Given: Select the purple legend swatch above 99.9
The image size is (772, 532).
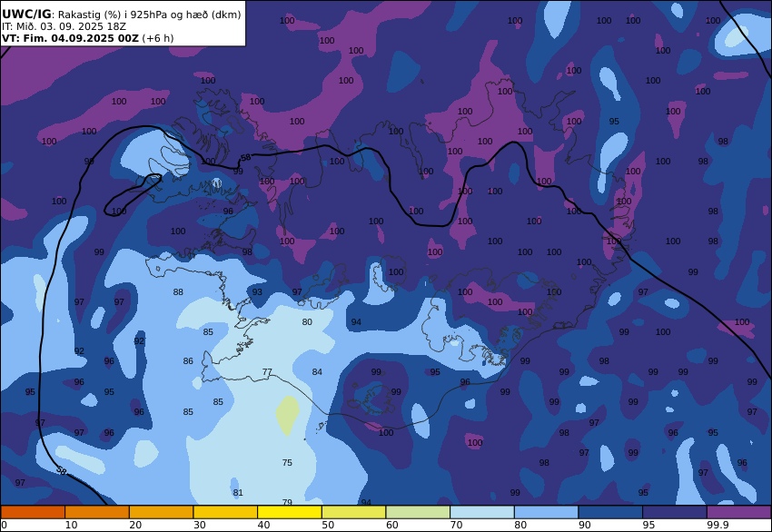Looking at the screenshot, I should tap(739, 512).
